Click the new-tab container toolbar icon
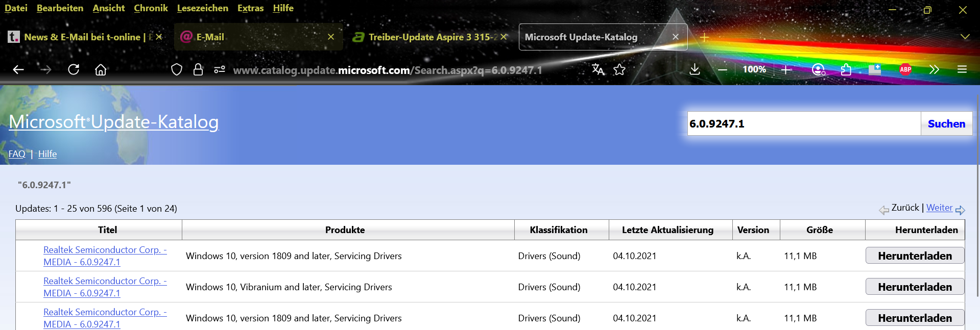 coord(875,69)
